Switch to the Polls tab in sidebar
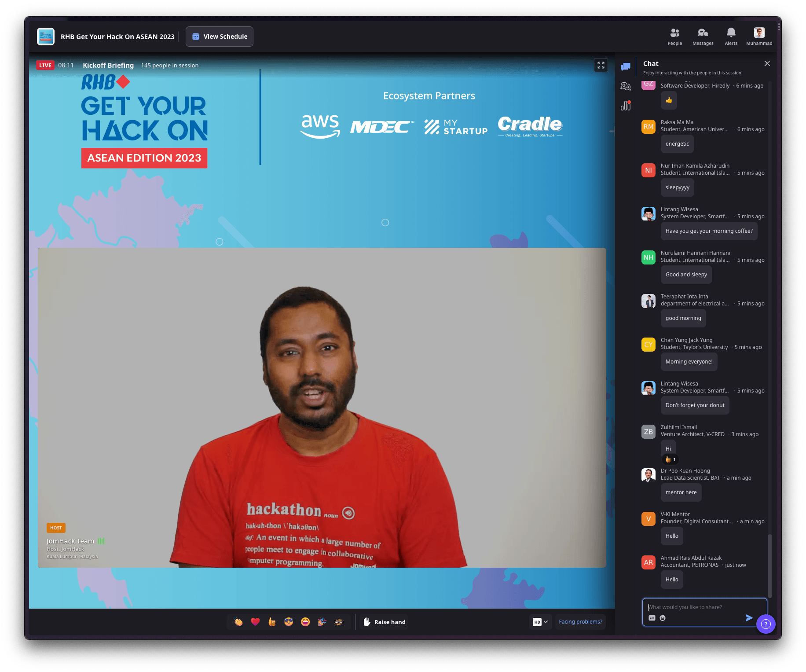This screenshot has width=806, height=672. (626, 106)
